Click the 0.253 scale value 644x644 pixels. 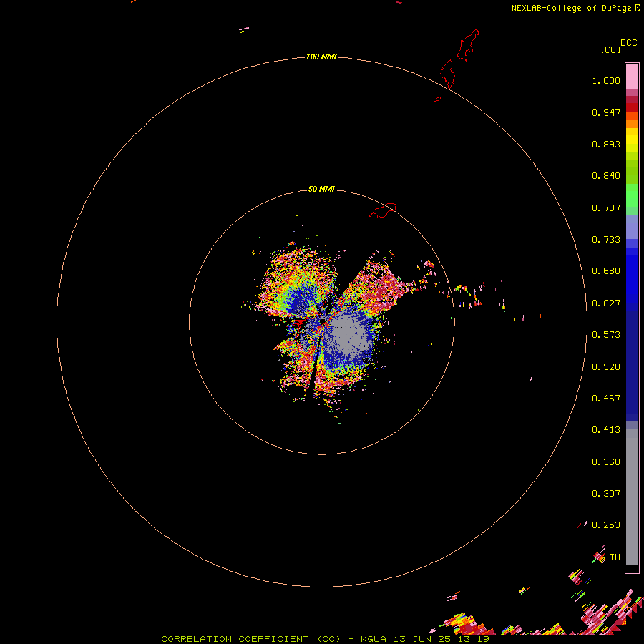(x=606, y=525)
